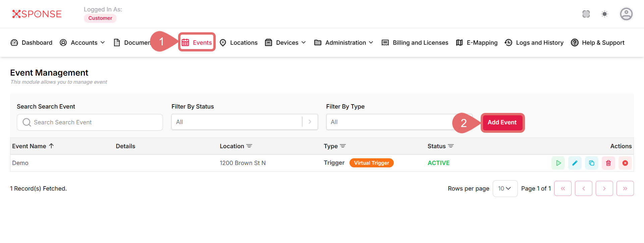Click the Search Event input field
This screenshot has height=243, width=644.
[x=90, y=122]
